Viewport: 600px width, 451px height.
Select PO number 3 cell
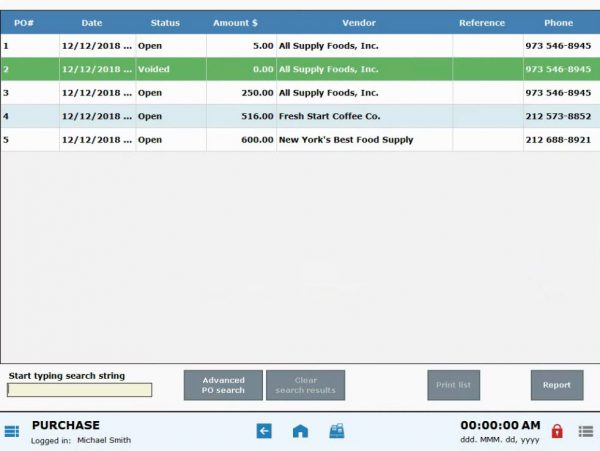point(30,93)
